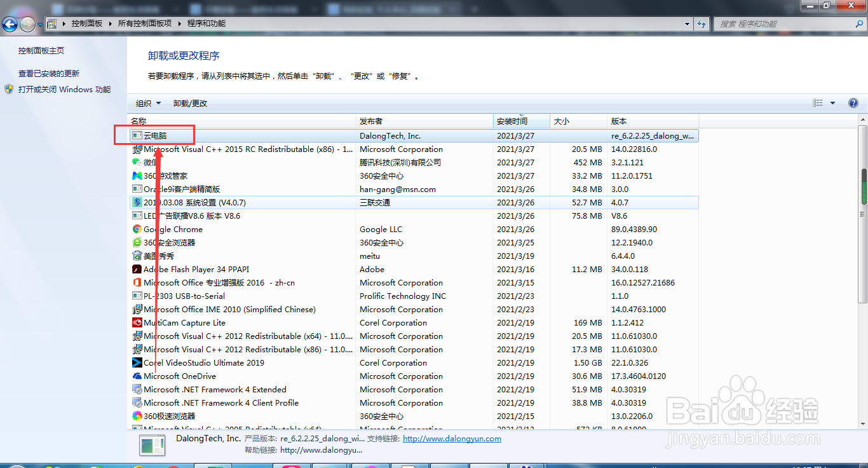
Task: Click the 控制面板 breadcrumb
Action: click(87, 24)
